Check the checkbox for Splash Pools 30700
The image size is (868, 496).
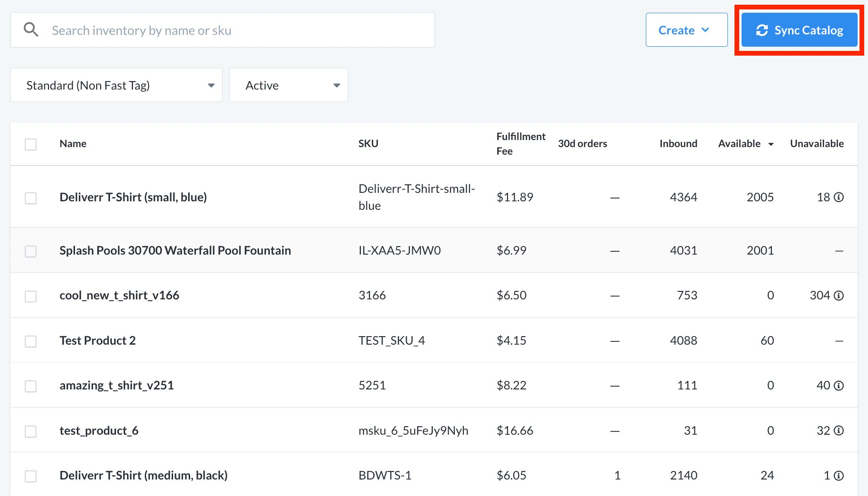pos(31,251)
